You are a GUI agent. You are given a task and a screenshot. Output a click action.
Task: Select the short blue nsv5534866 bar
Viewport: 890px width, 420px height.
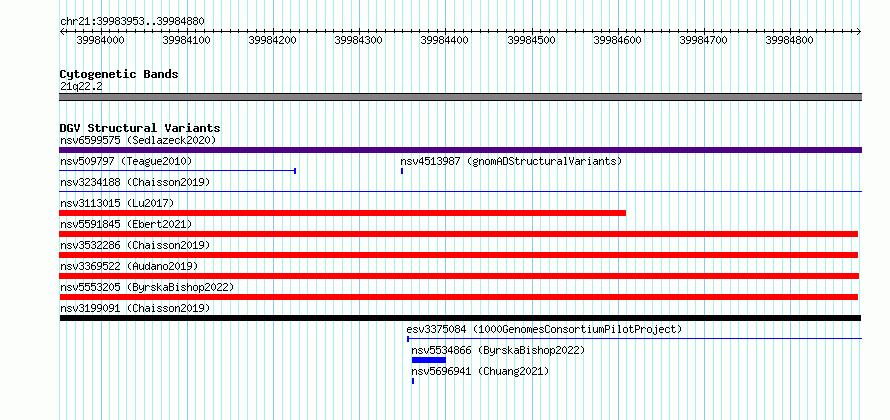(429, 360)
